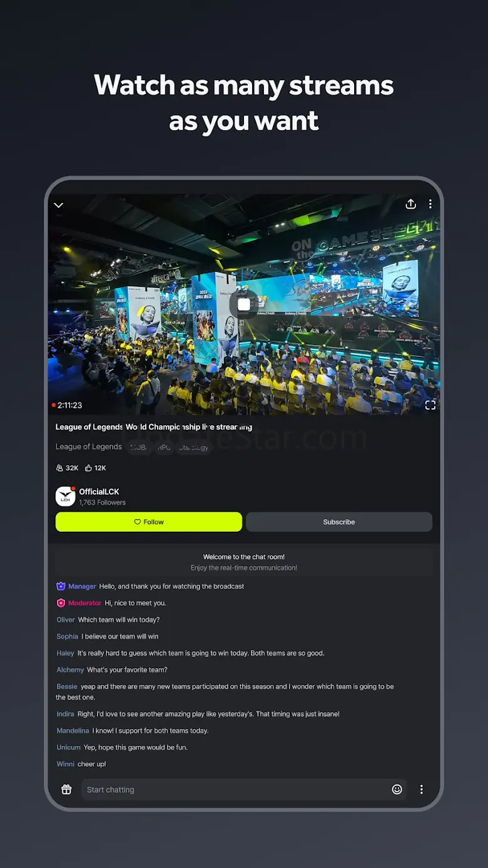Subscribe to the OfficialLCK channel

[339, 522]
